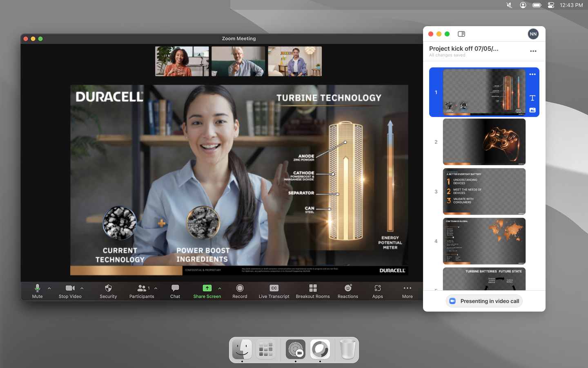Open Breakout Rooms
The width and height of the screenshot is (588, 368).
tap(313, 291)
